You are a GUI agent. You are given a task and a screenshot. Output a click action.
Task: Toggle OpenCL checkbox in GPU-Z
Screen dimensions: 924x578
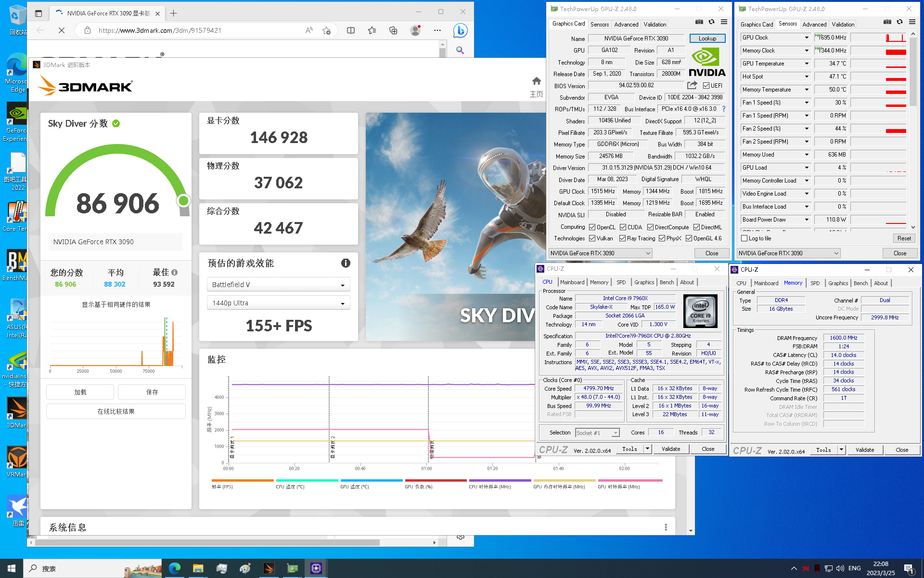tap(592, 227)
